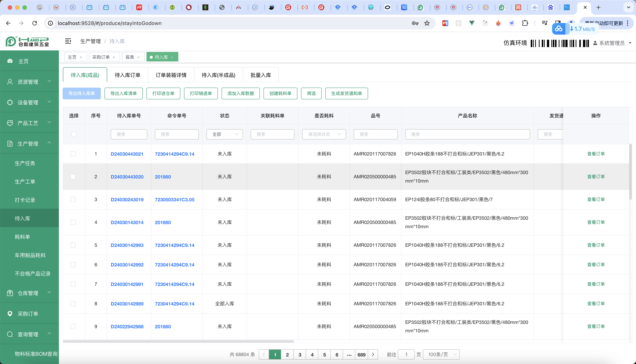Open 生产任务 in the sidebar
The image size is (636, 364).
[x=25, y=163]
